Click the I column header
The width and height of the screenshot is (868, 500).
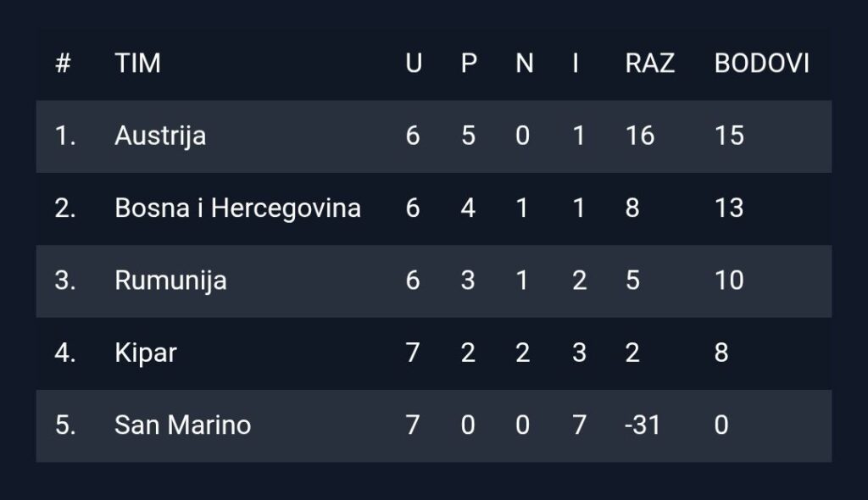pos(576,64)
